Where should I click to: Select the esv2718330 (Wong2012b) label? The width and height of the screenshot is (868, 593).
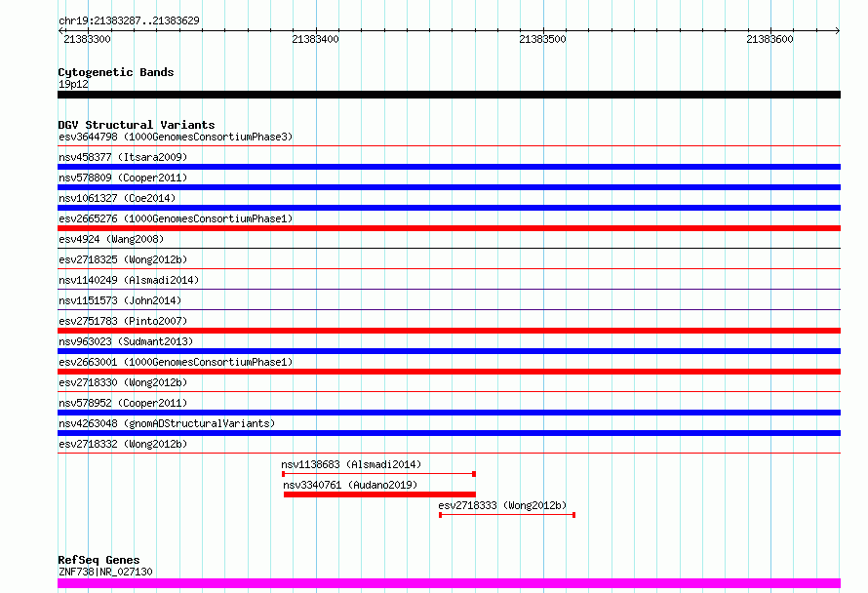[123, 382]
